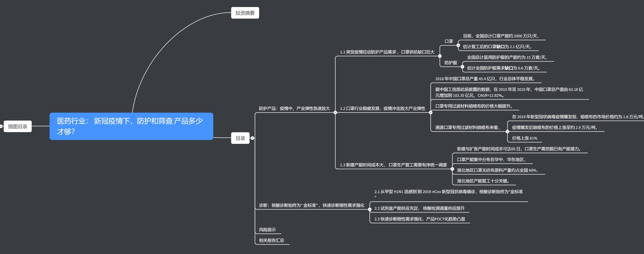This screenshot has height=254, width=644.
Task: Toggle the expander left of 插图目录
Action: (x=1, y=126)
